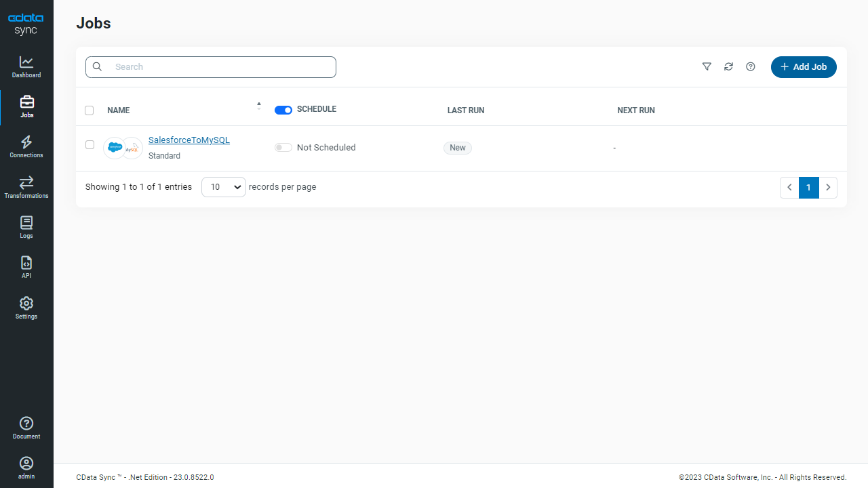Open the Document help menu item

point(26,428)
